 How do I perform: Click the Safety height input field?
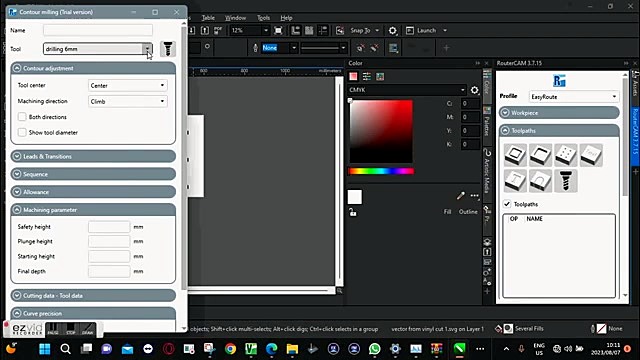[x=109, y=227]
